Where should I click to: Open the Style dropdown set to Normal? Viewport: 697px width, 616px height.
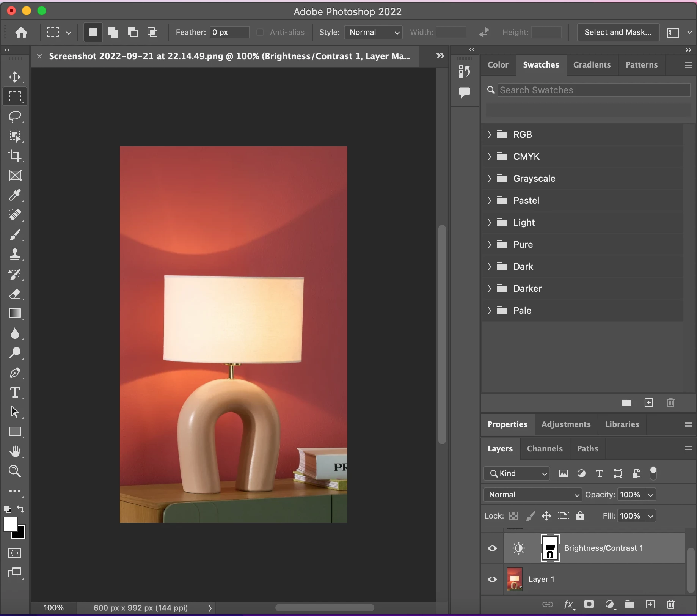[x=373, y=32]
